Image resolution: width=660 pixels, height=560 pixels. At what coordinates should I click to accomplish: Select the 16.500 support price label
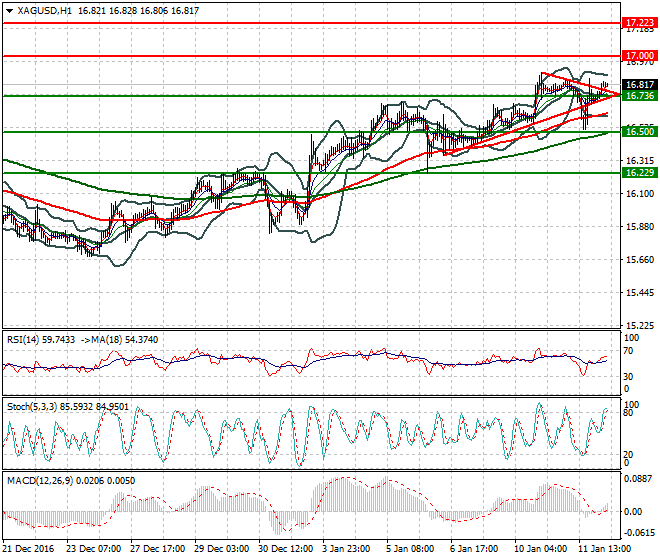pyautogui.click(x=640, y=132)
